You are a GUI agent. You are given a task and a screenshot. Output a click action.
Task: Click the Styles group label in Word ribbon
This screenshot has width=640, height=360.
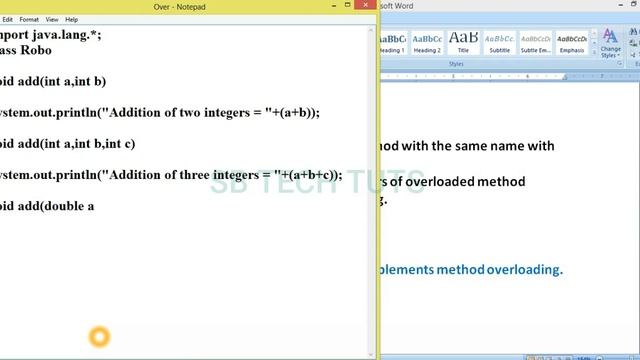point(456,64)
